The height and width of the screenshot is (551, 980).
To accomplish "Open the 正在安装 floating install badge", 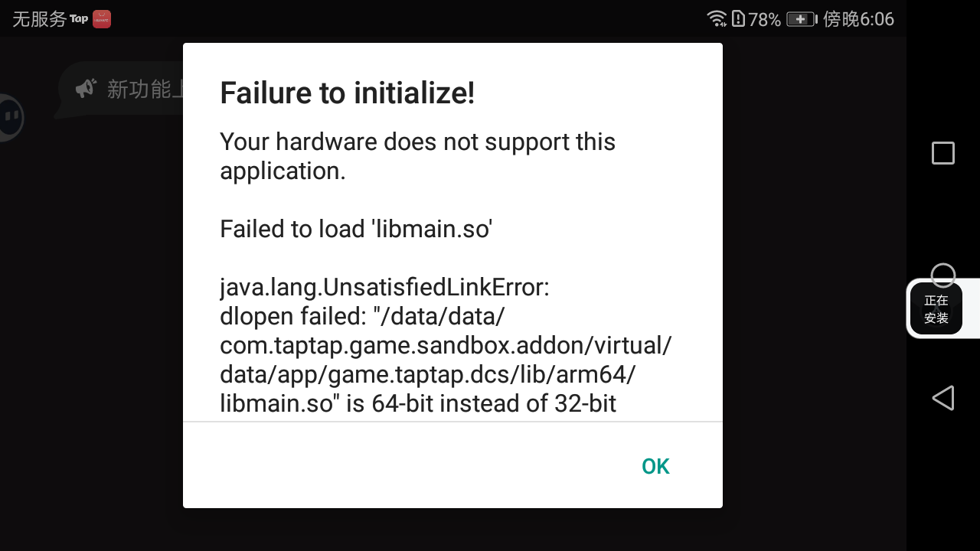I will point(936,309).
